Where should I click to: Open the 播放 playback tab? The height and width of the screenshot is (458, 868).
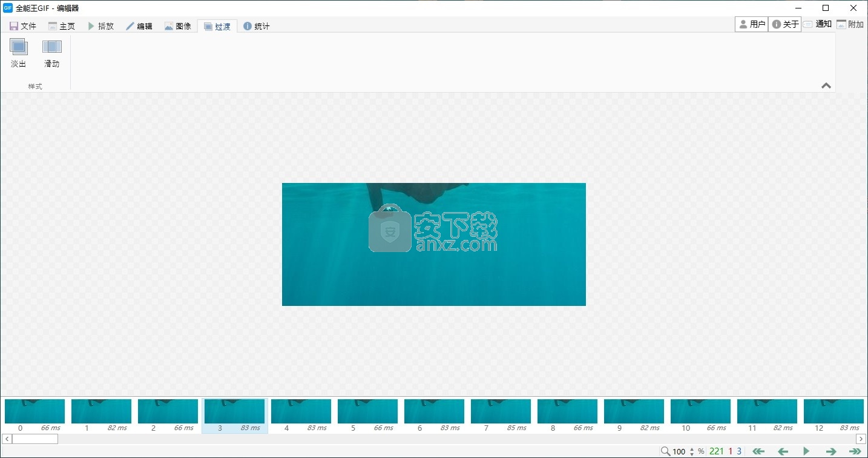click(100, 26)
